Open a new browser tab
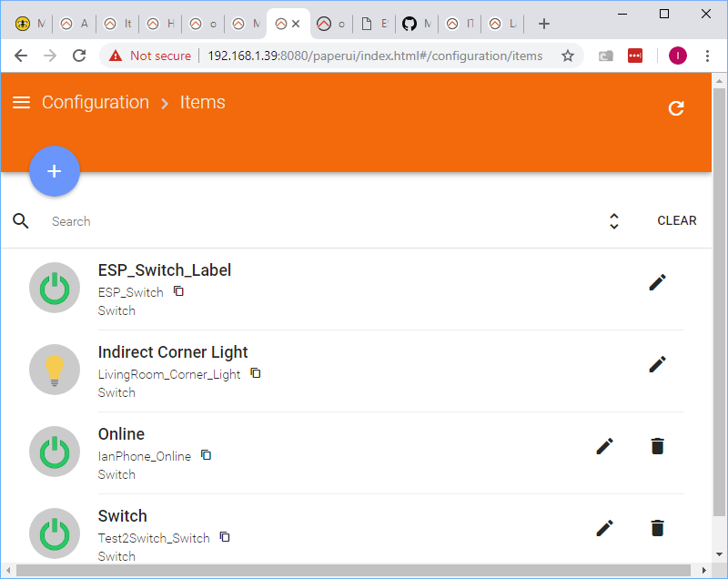 [x=544, y=24]
